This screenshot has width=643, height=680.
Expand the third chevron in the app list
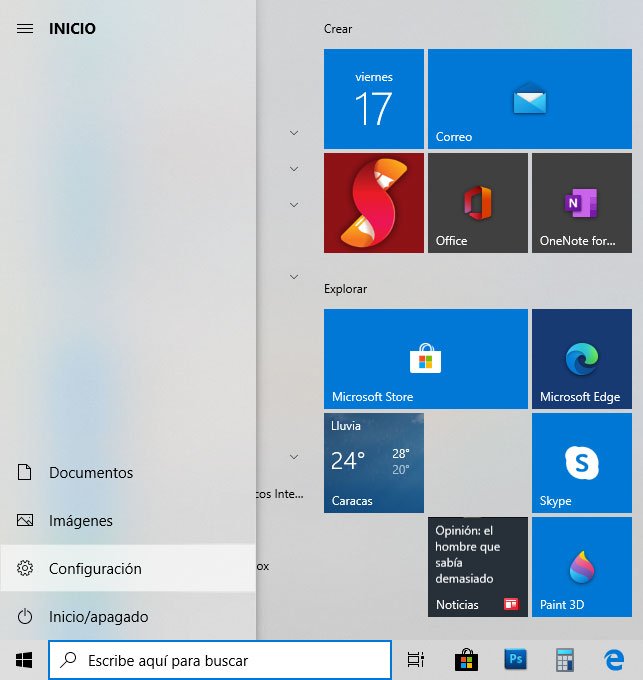click(294, 205)
